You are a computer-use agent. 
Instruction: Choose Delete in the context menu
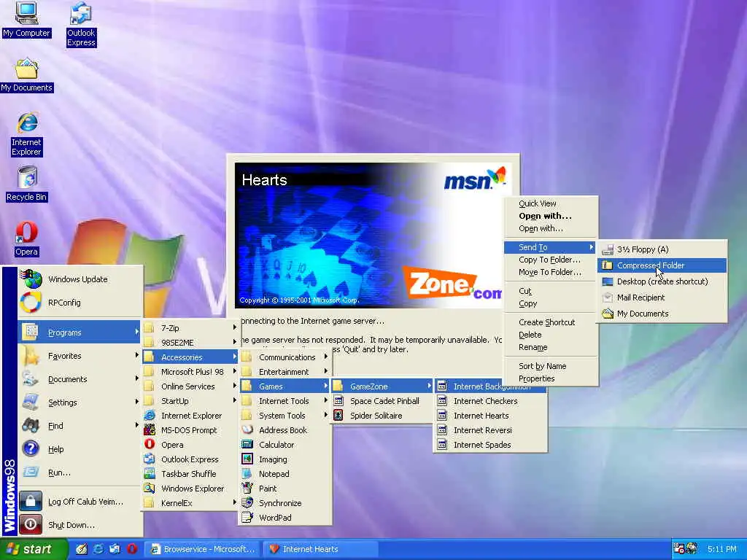551,335
